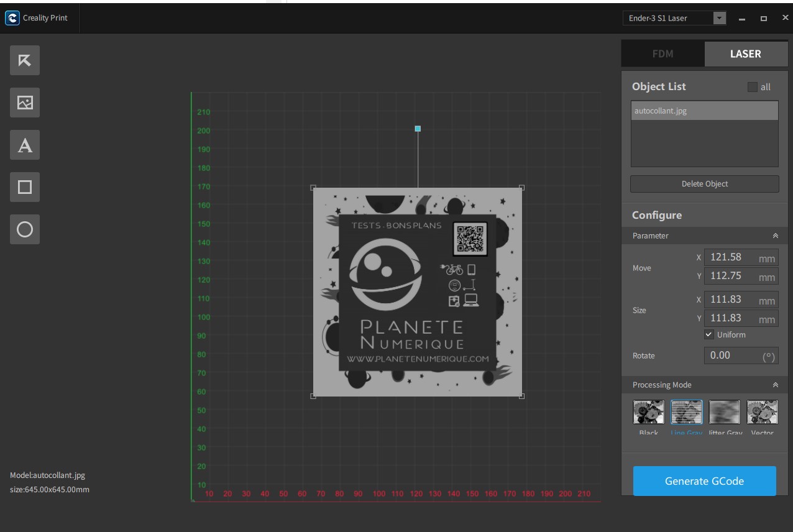The width and height of the screenshot is (793, 532).
Task: Collapse the Parameter section
Action: click(x=775, y=236)
